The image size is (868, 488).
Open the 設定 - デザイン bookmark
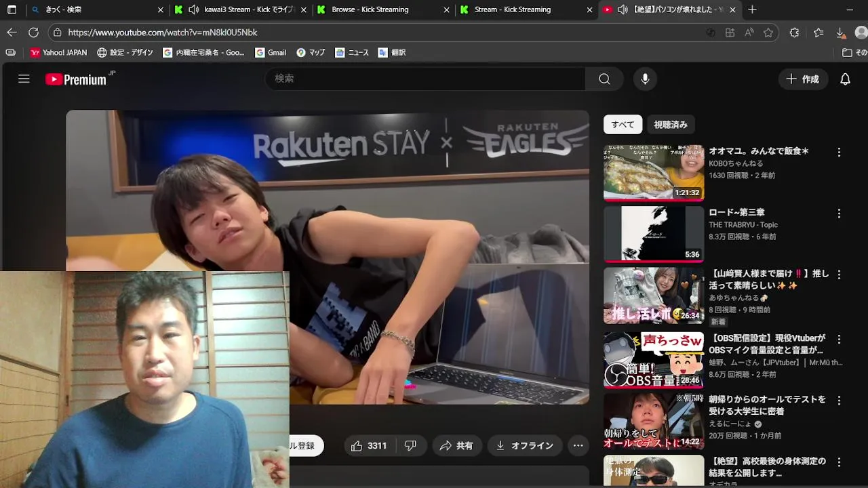click(x=125, y=52)
